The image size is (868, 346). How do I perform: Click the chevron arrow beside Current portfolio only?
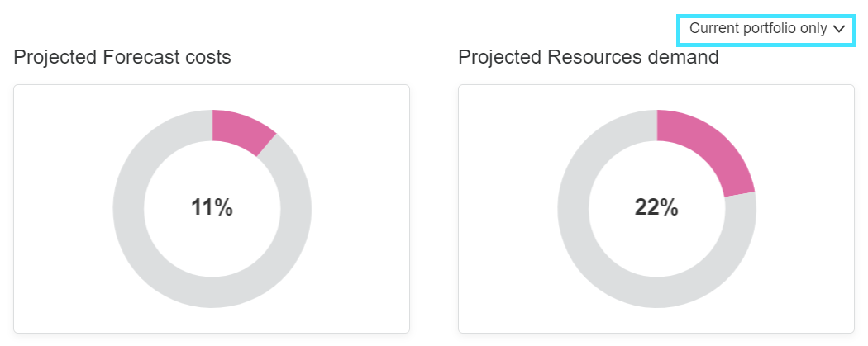(x=839, y=29)
